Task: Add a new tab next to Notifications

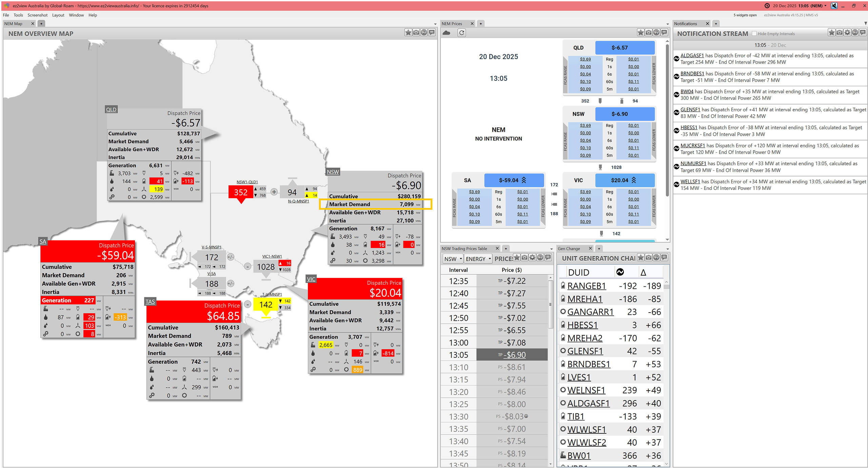Action: coord(716,24)
